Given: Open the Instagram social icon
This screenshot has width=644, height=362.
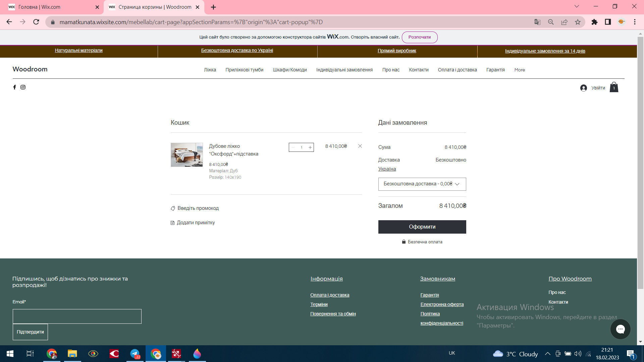Looking at the screenshot, I should click(x=23, y=87).
